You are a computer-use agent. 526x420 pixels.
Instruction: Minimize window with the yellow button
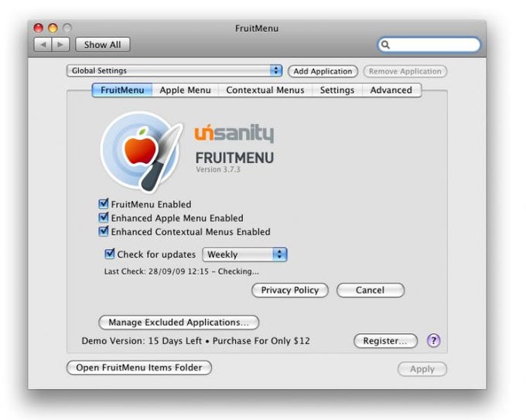pyautogui.click(x=53, y=28)
